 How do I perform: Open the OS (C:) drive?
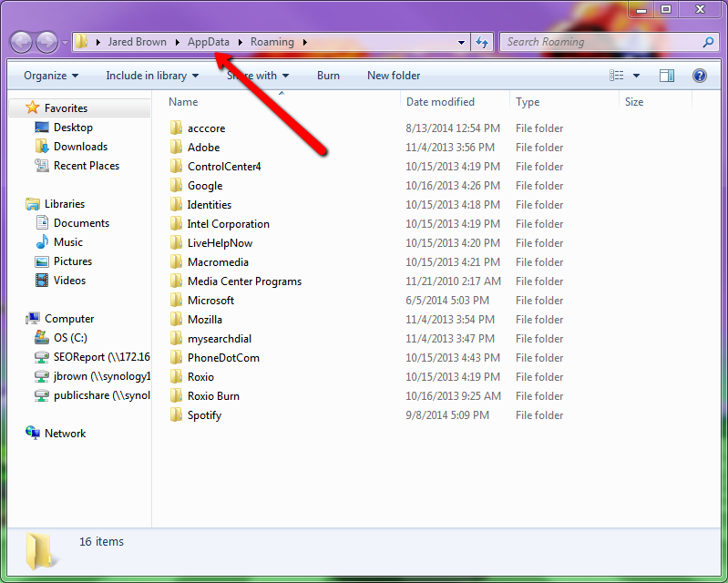(x=70, y=337)
